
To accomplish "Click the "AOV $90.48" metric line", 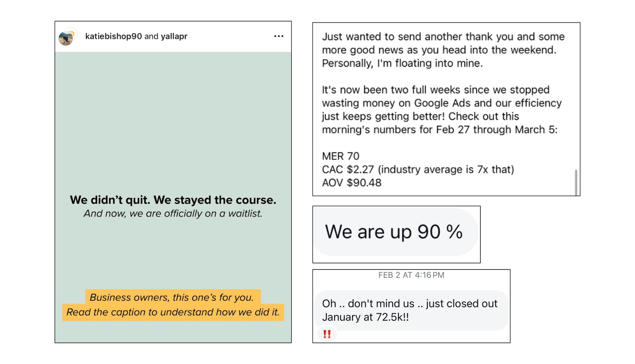I will tap(352, 183).
